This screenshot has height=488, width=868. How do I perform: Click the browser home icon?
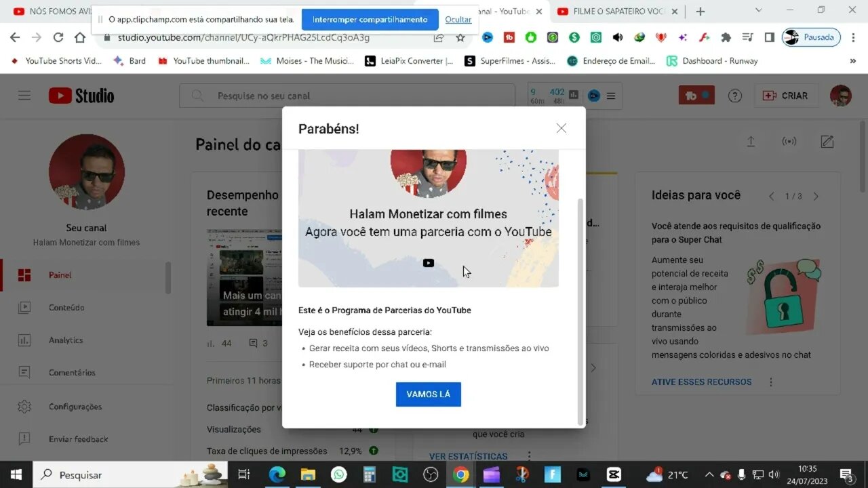[80, 37]
